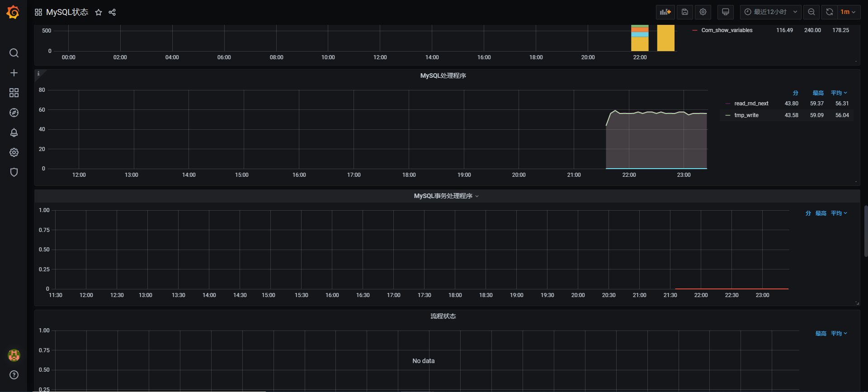Image resolution: width=868 pixels, height=392 pixels.
Task: Click the Create plus icon in sidebar
Action: 14,73
